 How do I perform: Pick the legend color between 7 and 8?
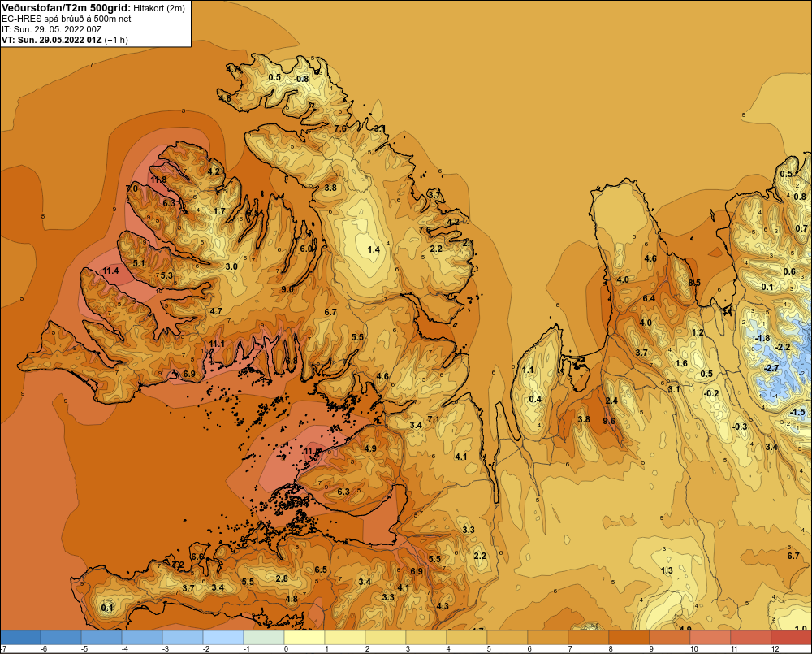pos(589,637)
